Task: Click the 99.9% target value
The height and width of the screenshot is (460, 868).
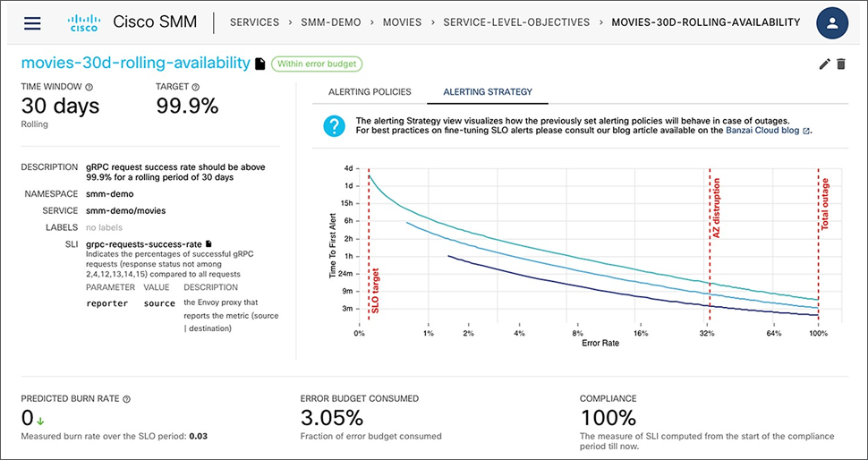Action: click(187, 106)
